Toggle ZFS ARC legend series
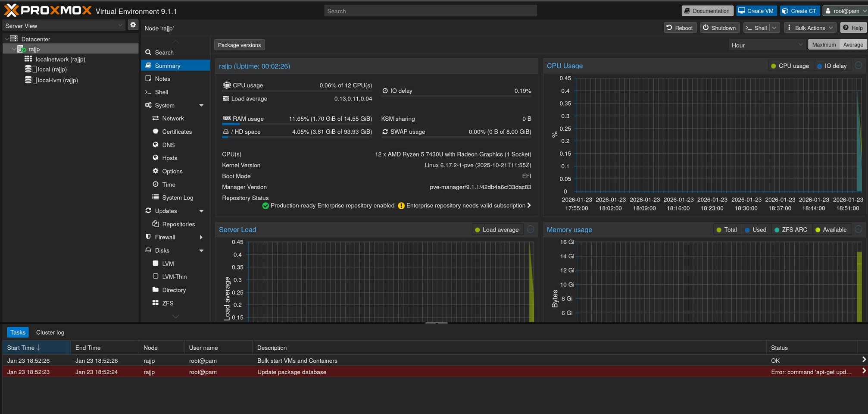This screenshot has height=414, width=868. tap(791, 230)
